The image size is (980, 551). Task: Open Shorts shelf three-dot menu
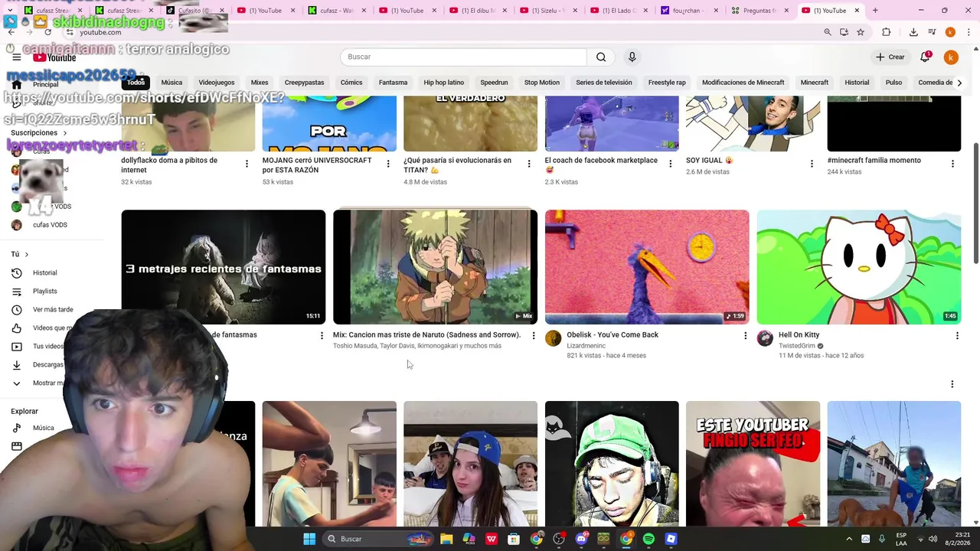pos(952,384)
